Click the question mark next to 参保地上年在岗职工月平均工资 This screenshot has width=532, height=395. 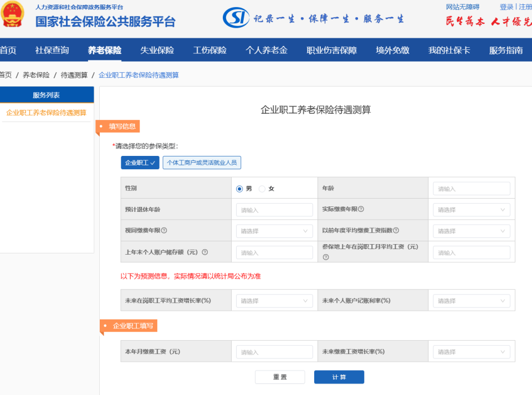[325, 256]
